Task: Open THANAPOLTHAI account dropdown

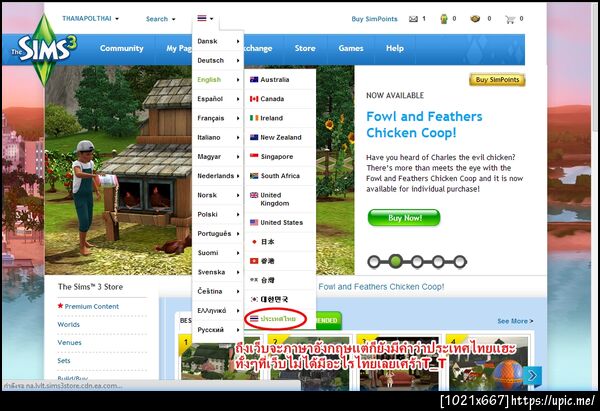Action: click(91, 18)
